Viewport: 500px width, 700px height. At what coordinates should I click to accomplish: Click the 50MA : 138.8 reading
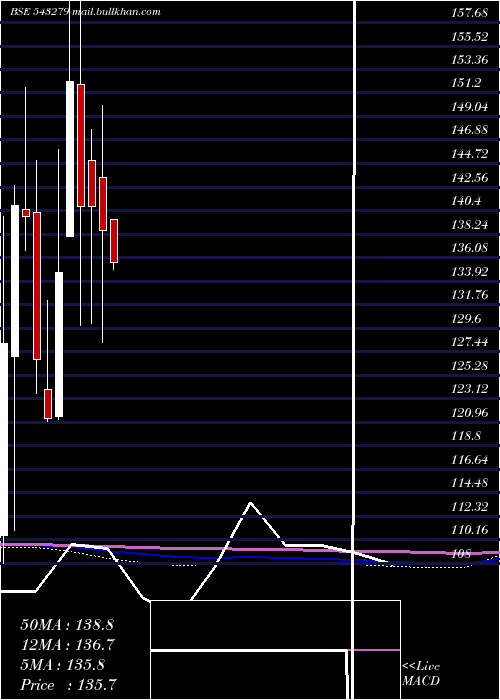[68, 625]
